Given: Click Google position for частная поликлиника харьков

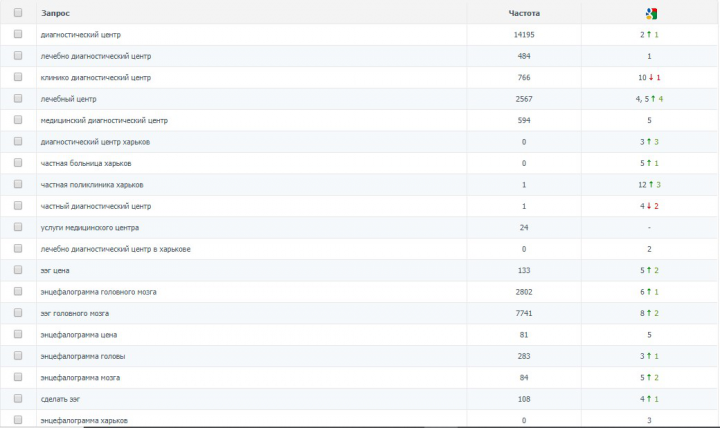Looking at the screenshot, I should point(649,185).
